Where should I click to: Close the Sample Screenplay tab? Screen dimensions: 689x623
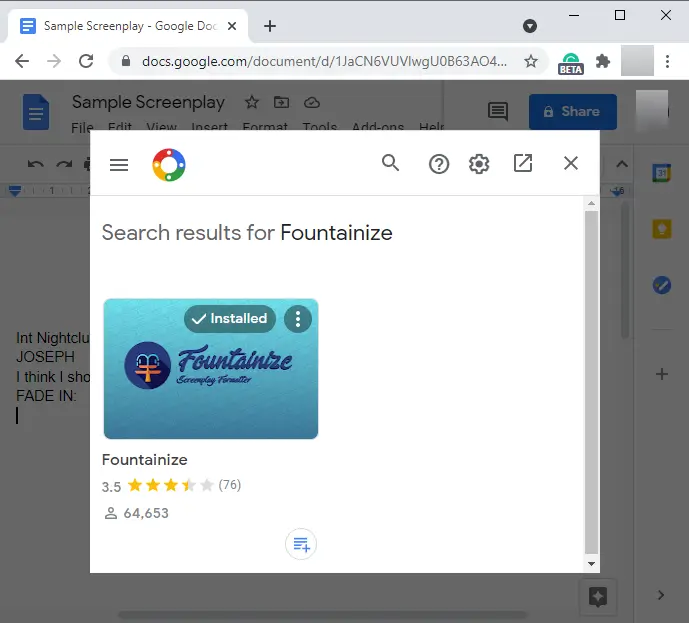tap(232, 26)
